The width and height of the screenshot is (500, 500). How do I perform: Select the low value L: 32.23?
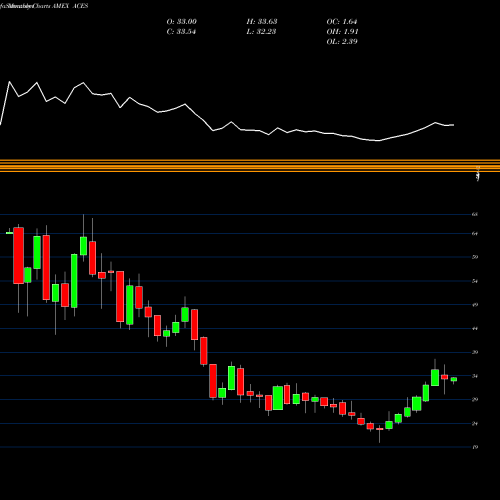point(261,32)
